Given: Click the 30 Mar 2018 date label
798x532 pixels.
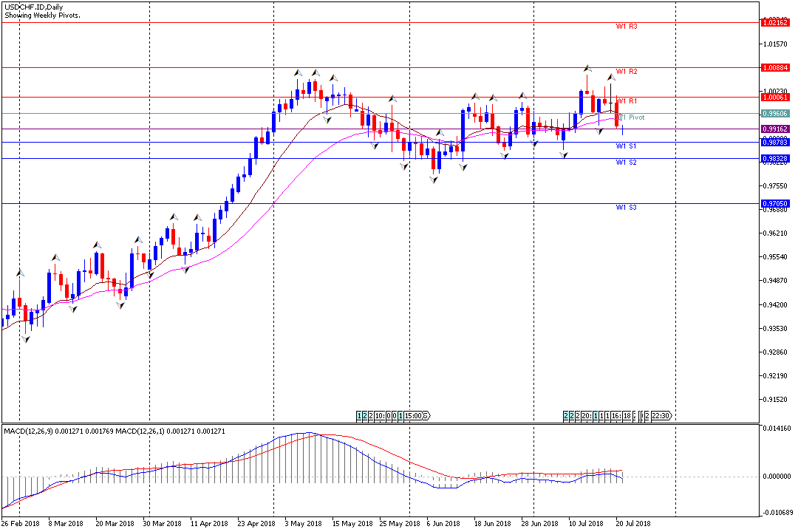Looking at the screenshot, I should coord(162,524).
